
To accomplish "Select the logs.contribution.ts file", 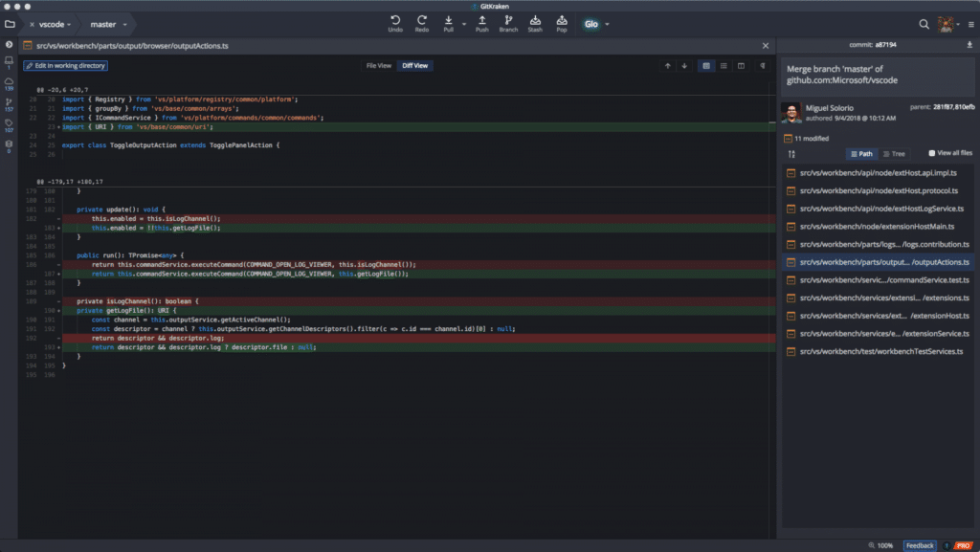I will (x=879, y=244).
